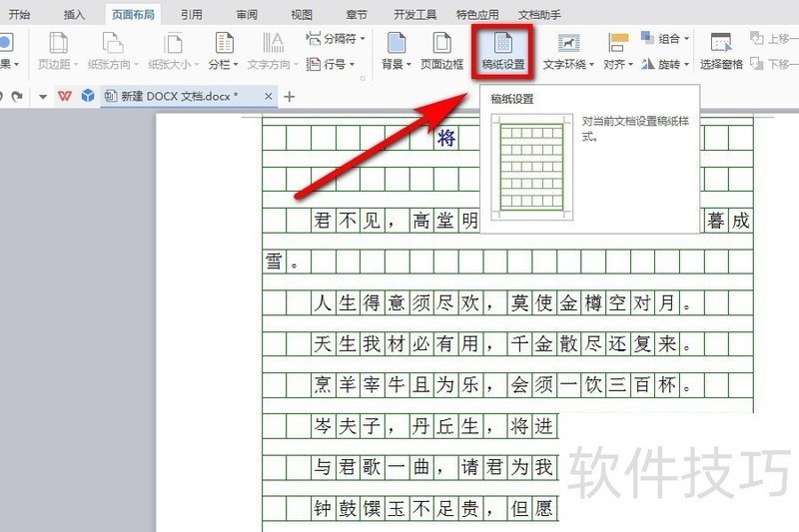Click the blue title character 将
This screenshot has width=799, height=532.
[x=446, y=138]
